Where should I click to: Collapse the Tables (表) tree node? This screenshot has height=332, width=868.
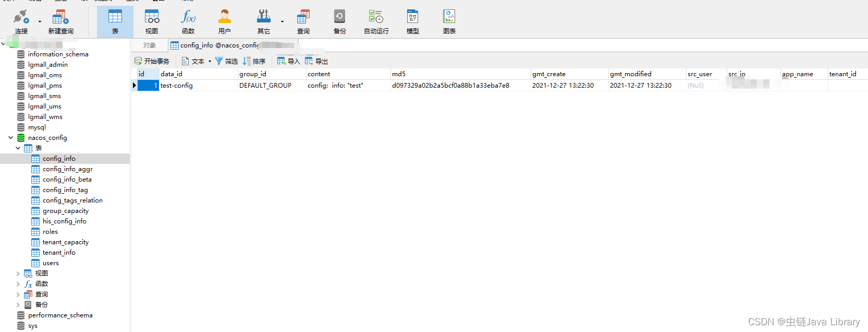coord(18,148)
